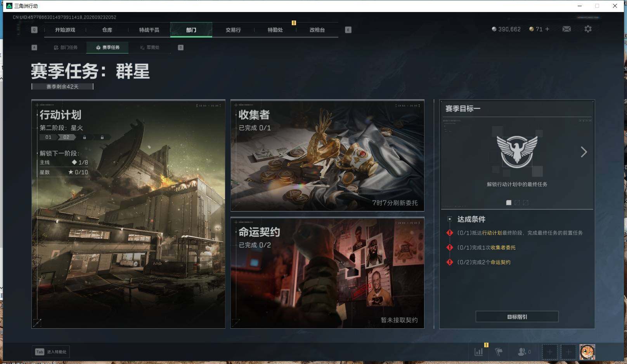Select the second locked stage icon

point(102,137)
